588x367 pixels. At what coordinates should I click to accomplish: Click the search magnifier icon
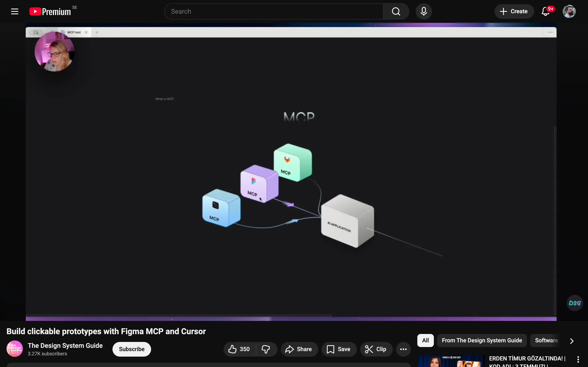coord(396,11)
